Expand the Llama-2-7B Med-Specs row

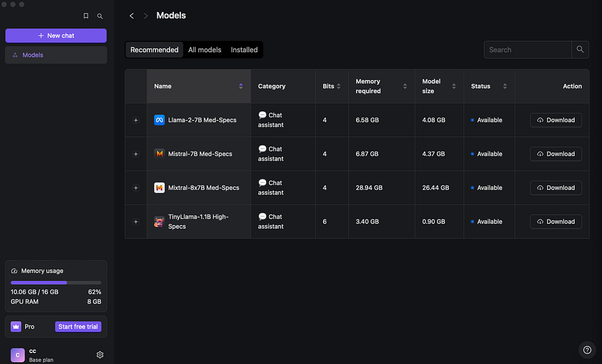click(135, 120)
